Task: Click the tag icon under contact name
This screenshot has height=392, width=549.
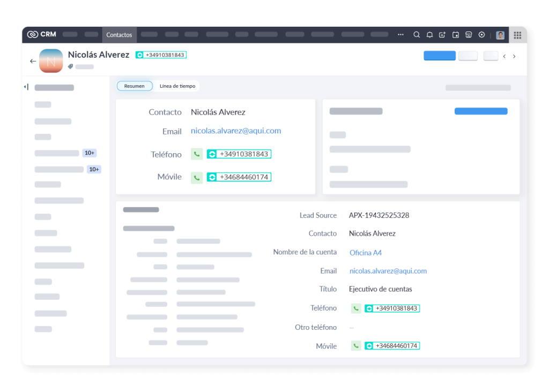Action: [x=70, y=67]
